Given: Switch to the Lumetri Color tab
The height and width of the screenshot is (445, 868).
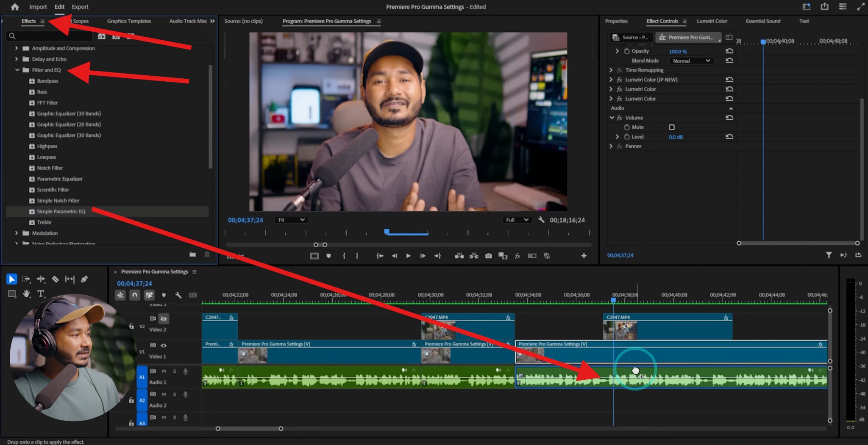Looking at the screenshot, I should point(712,21).
